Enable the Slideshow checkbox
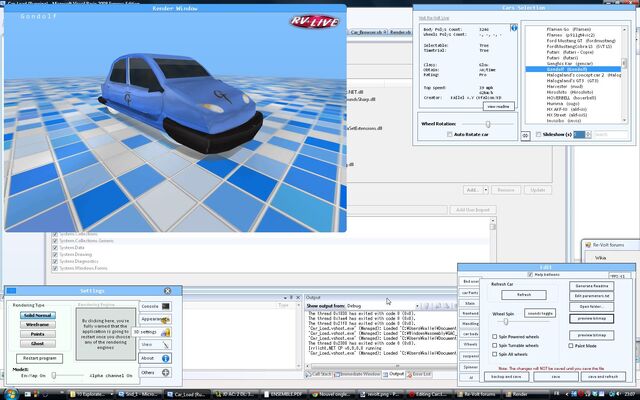 coord(538,134)
